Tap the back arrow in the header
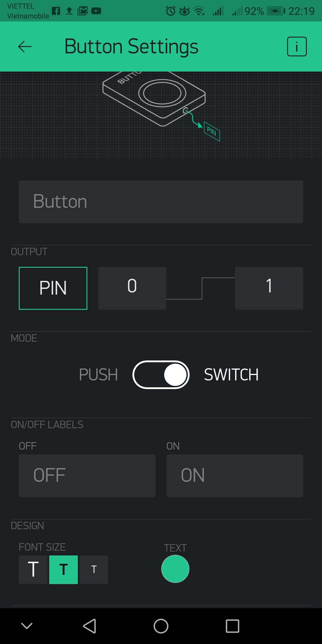 click(25, 47)
